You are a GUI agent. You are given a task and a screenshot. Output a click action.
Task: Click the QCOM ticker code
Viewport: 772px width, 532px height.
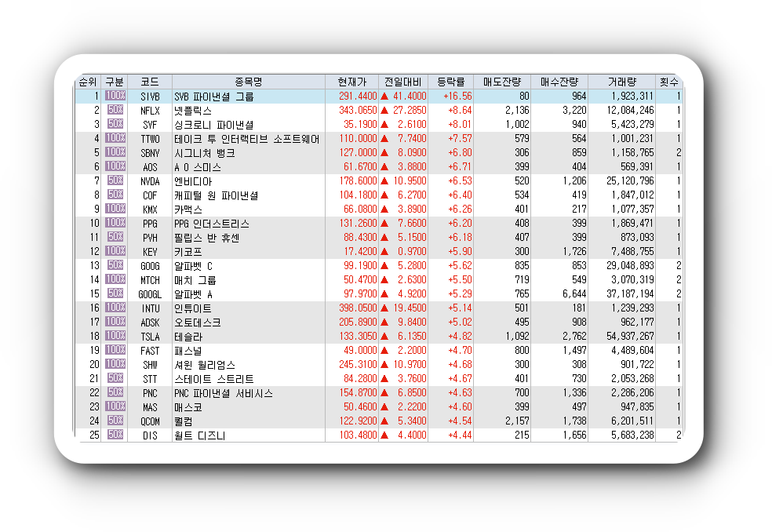(x=150, y=421)
